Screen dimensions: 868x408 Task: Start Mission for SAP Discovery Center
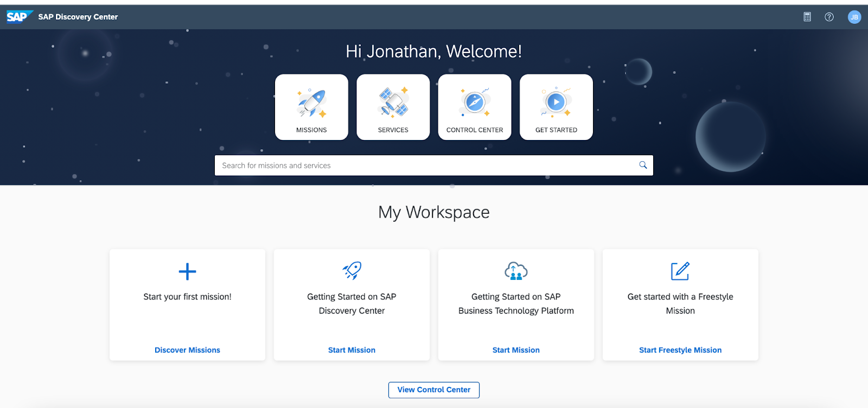[x=352, y=350]
